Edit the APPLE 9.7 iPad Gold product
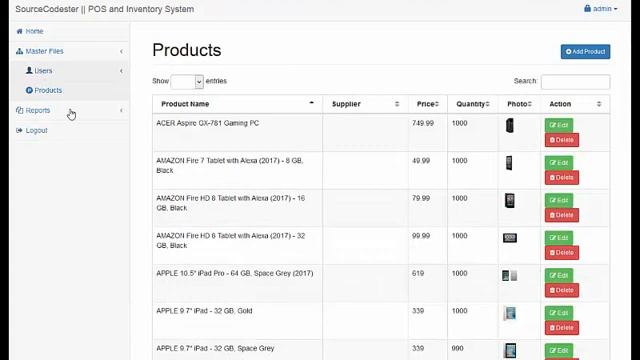The image size is (640, 360). [x=559, y=313]
